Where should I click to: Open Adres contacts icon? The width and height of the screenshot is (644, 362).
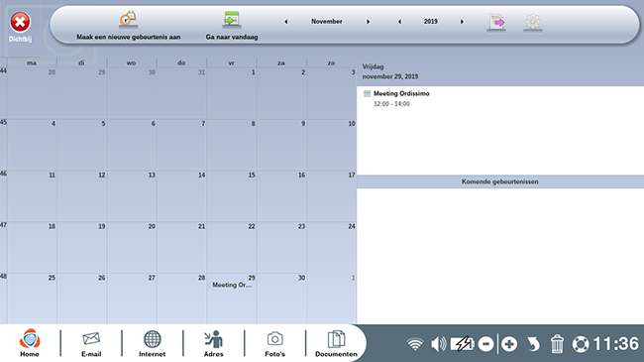pyautogui.click(x=214, y=343)
